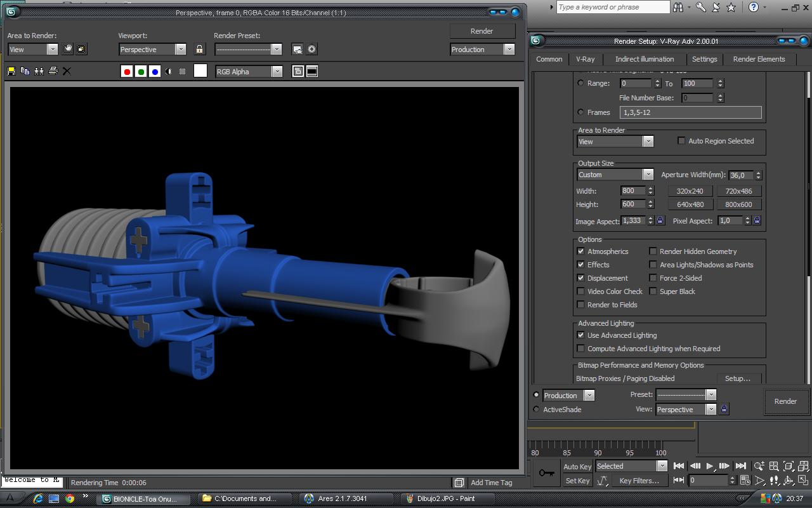Click the Print Image icon
812x508 pixels.
pyautogui.click(x=53, y=71)
